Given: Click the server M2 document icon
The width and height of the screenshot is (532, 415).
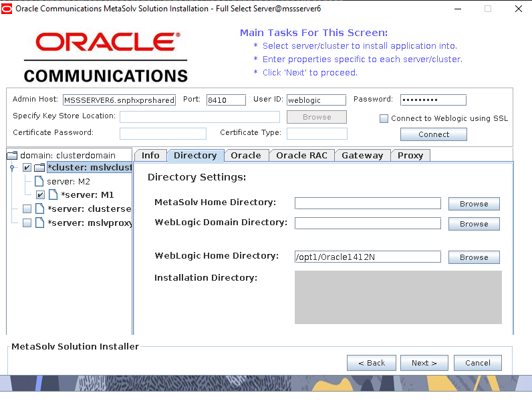Looking at the screenshot, I should pos(39,181).
